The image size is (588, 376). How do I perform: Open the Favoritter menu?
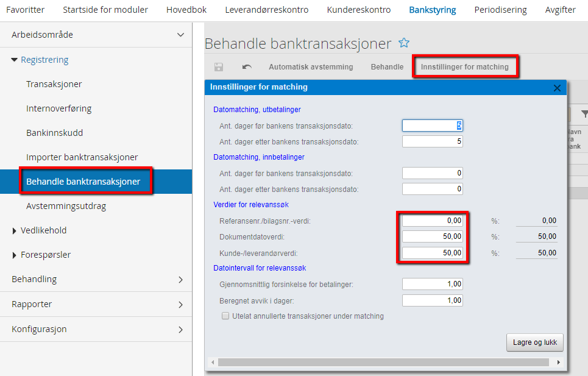(x=25, y=10)
